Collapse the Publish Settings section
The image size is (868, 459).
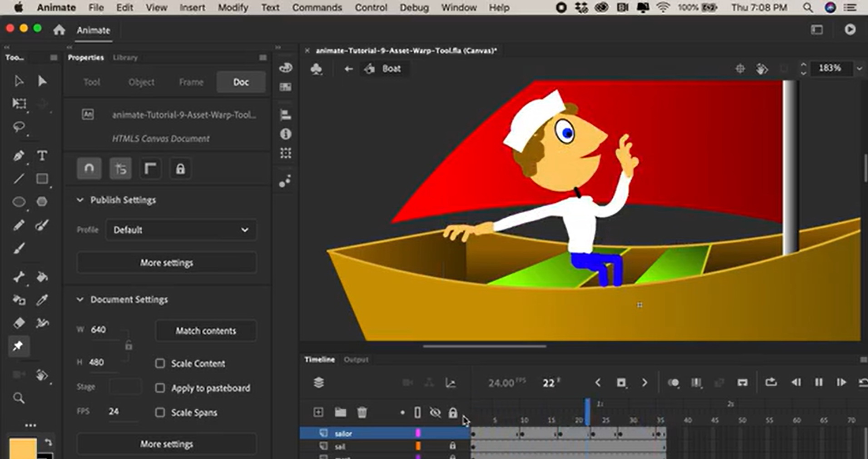80,200
